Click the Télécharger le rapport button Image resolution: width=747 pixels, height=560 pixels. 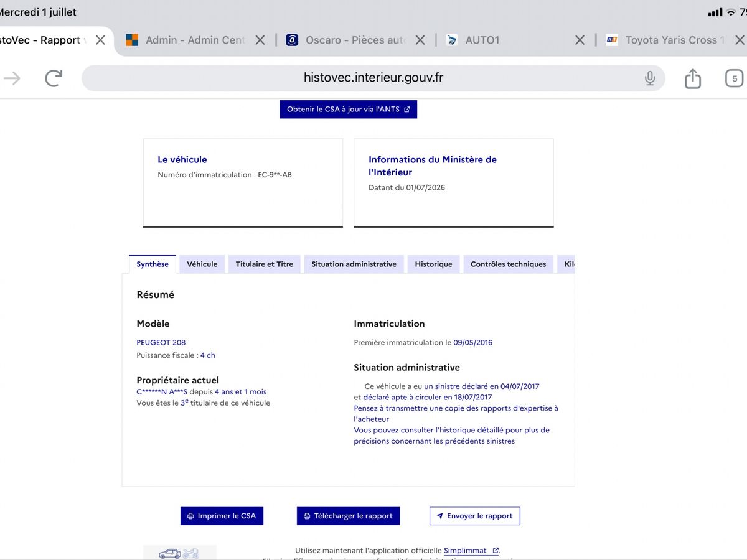click(348, 516)
